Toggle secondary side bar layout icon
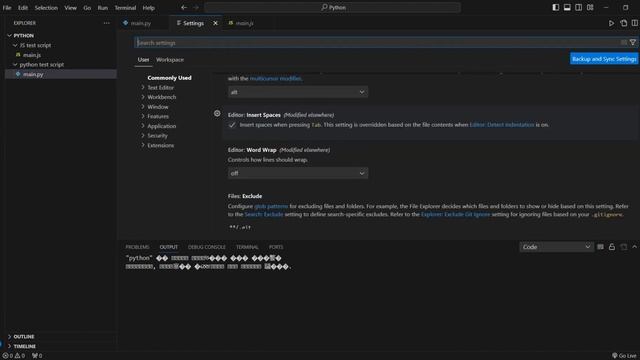This screenshot has height=360, width=640. 578,7
